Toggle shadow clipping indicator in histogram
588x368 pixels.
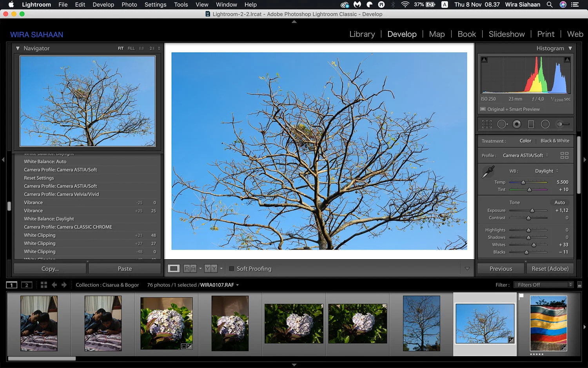[x=484, y=60]
